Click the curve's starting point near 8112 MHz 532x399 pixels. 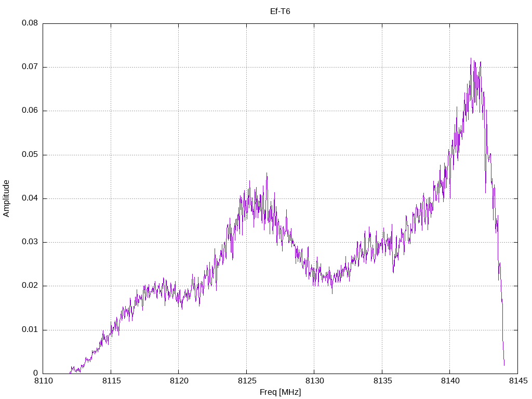pos(70,373)
